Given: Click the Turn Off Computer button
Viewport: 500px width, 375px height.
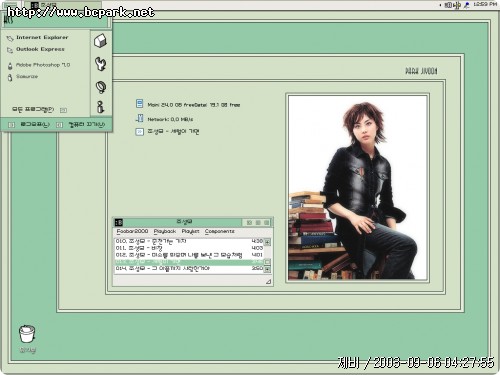Looking at the screenshot, I should coord(87,124).
